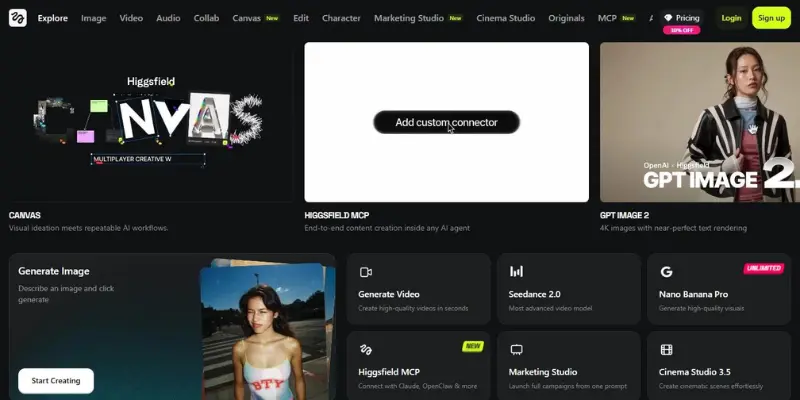This screenshot has width=800, height=400.
Task: Click the Pricing button
Action: click(682, 18)
